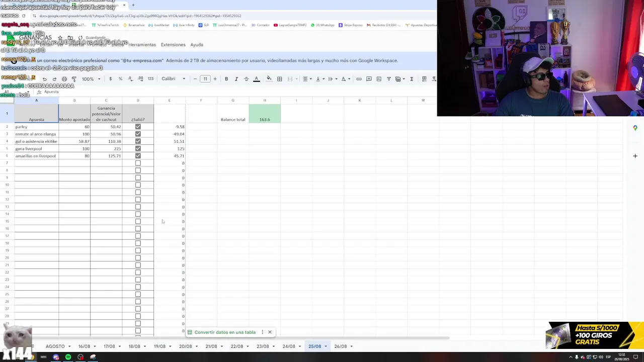Check the ¿Salió? box in row 9
644x362 pixels.
click(138, 178)
